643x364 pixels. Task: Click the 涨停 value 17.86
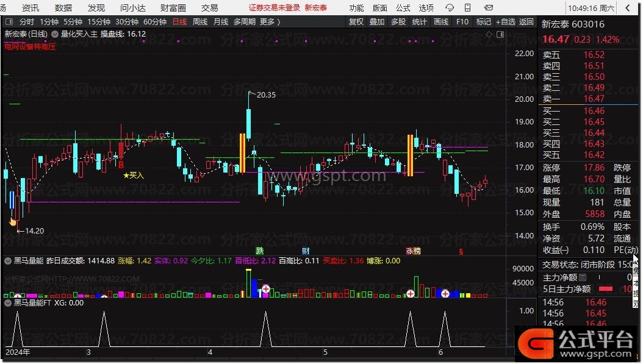click(594, 168)
